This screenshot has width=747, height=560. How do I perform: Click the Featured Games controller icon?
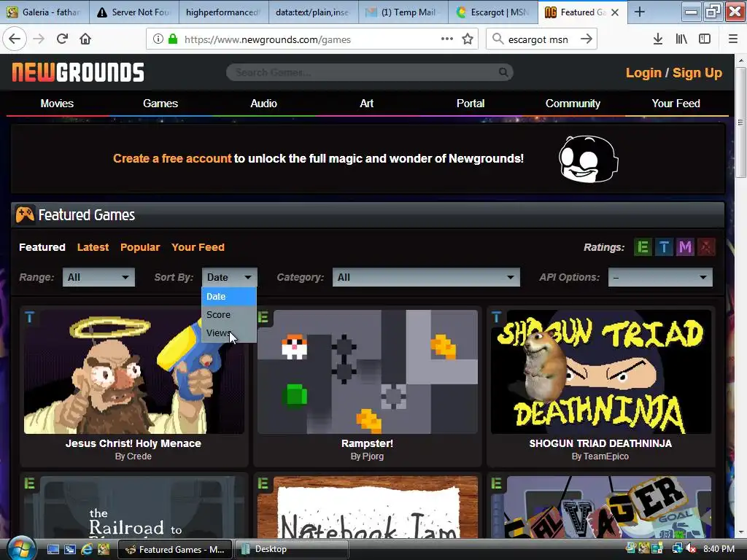pyautogui.click(x=25, y=214)
